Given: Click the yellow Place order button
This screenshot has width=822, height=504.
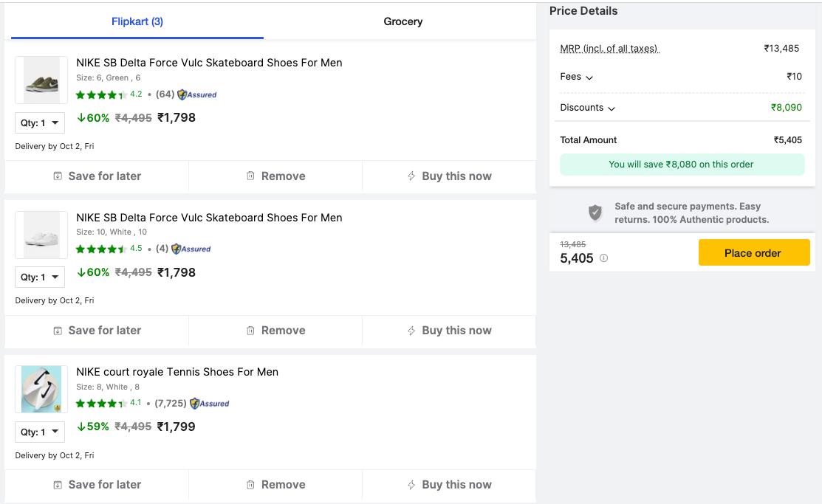Looking at the screenshot, I should pyautogui.click(x=754, y=252).
